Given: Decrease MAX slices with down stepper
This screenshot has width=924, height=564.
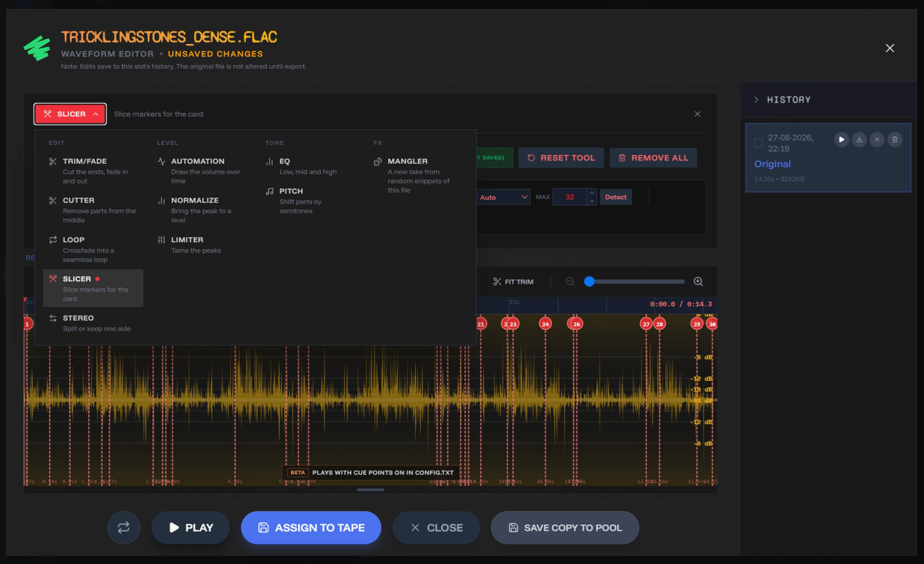Looking at the screenshot, I should pos(592,201).
